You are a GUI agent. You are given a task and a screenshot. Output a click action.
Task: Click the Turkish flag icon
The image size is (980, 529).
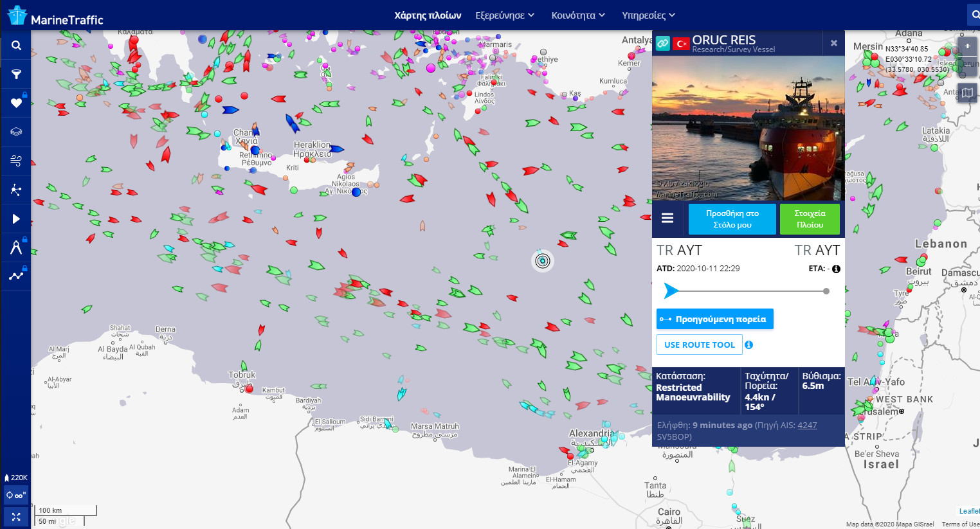pyautogui.click(x=681, y=43)
